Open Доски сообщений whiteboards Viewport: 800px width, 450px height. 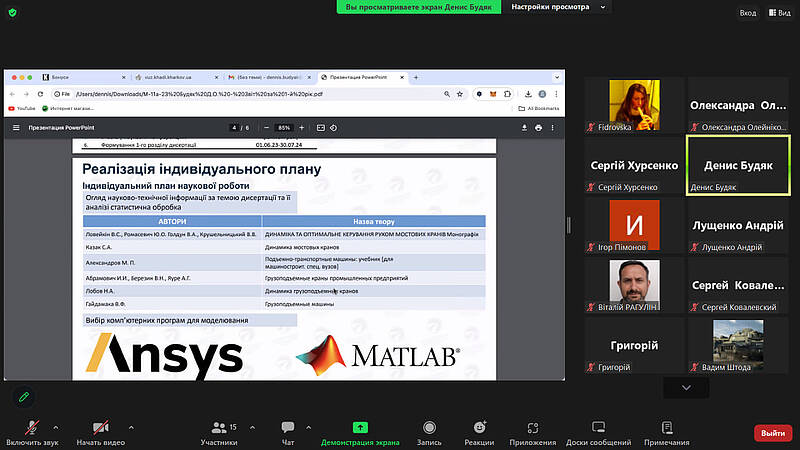598,433
